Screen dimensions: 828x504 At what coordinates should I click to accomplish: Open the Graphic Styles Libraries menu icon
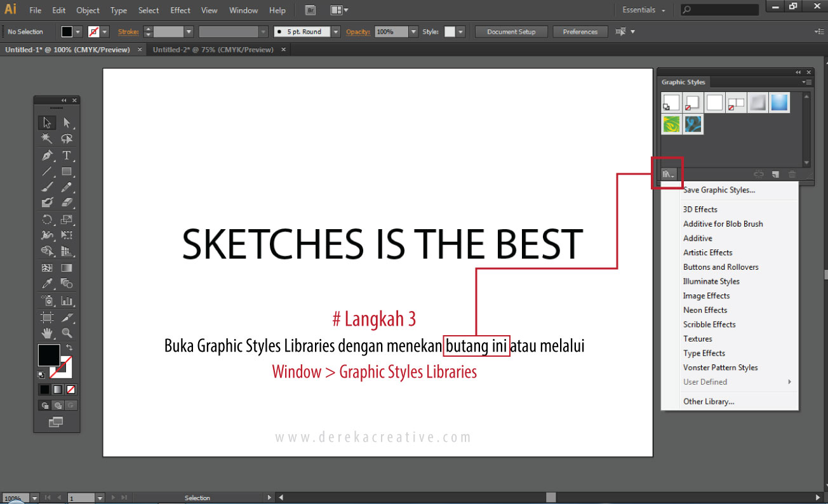(668, 173)
